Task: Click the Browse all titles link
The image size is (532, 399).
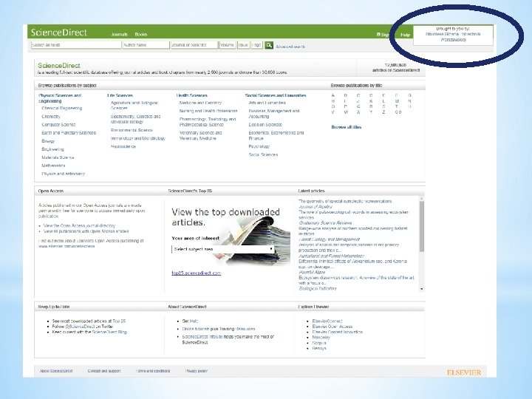Action: coord(346,127)
